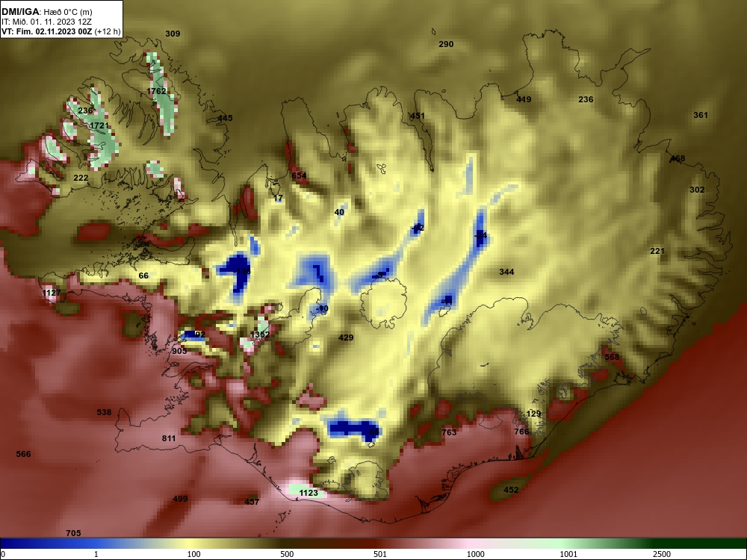Click the 705 value near the bottom
Image resolution: width=747 pixels, height=560 pixels.
(73, 533)
